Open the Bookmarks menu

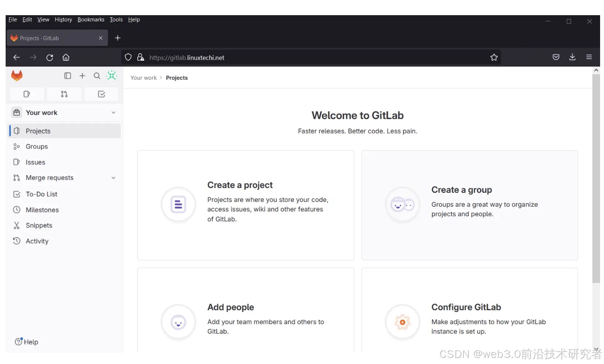pyautogui.click(x=91, y=19)
